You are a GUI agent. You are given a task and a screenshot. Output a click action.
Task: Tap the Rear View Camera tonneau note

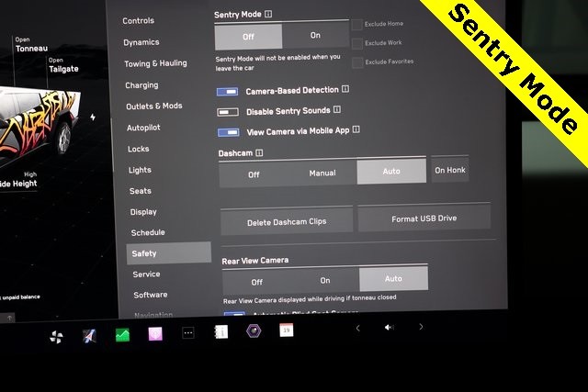[x=310, y=299]
